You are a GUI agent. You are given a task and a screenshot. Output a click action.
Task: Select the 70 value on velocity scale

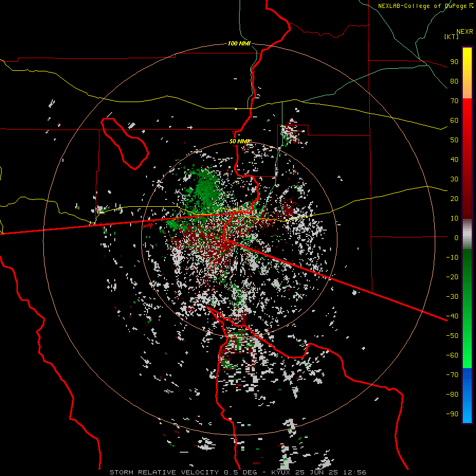click(x=454, y=101)
